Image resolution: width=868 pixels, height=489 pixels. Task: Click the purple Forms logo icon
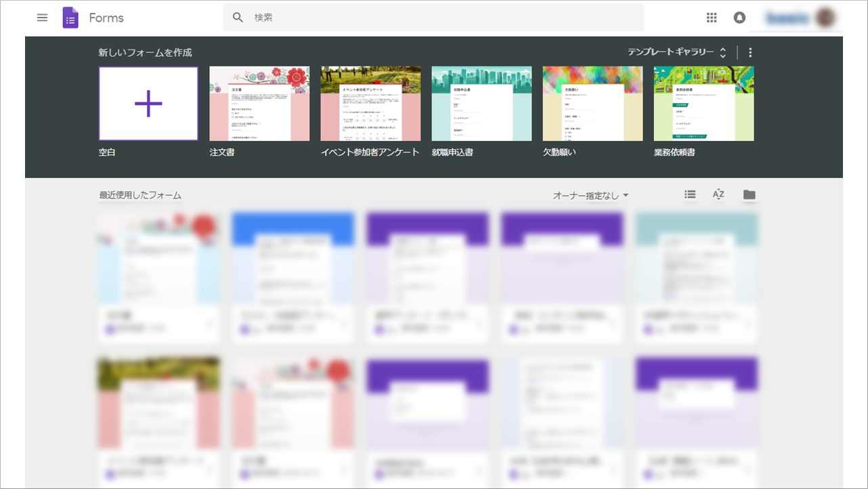click(x=70, y=18)
